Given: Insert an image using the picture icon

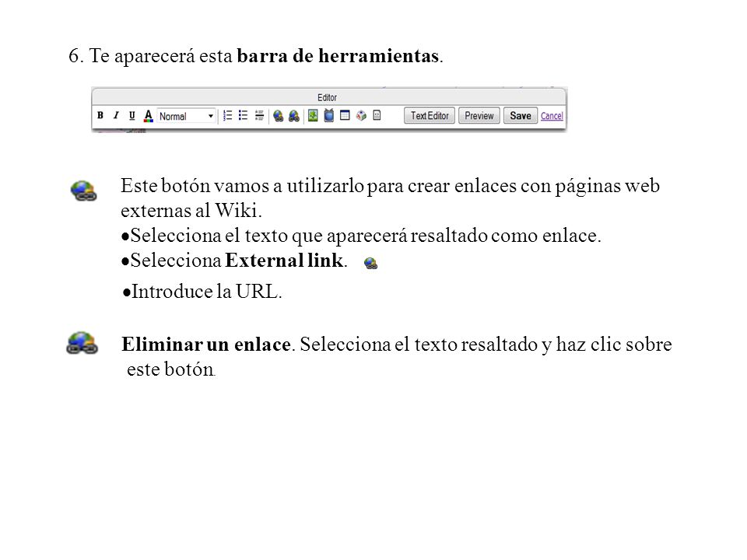Looking at the screenshot, I should [313, 115].
